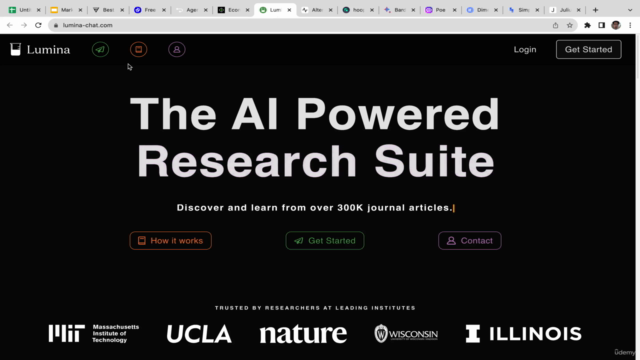Viewport: 640px width, 360px height.
Task: Click the green Get Started button
Action: click(x=325, y=241)
